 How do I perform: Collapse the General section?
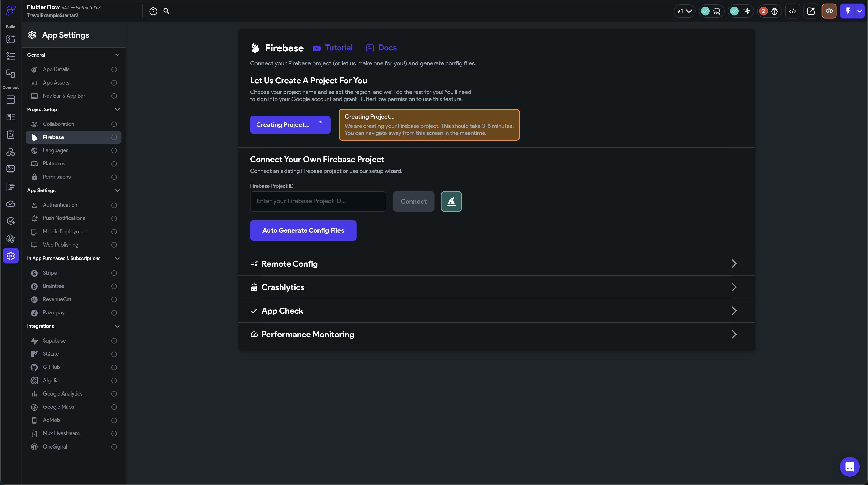[x=117, y=55]
